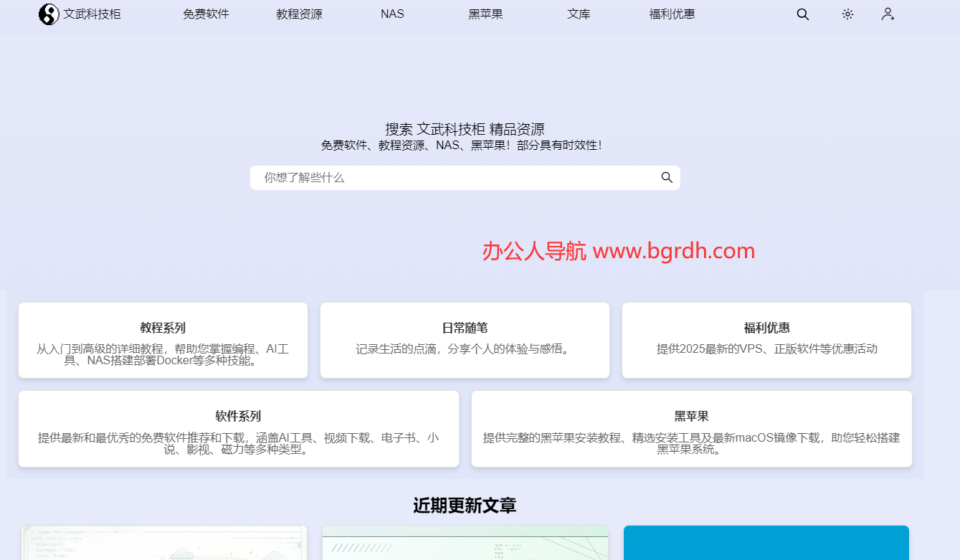
Task: Open the 教程资源 menu
Action: (299, 14)
